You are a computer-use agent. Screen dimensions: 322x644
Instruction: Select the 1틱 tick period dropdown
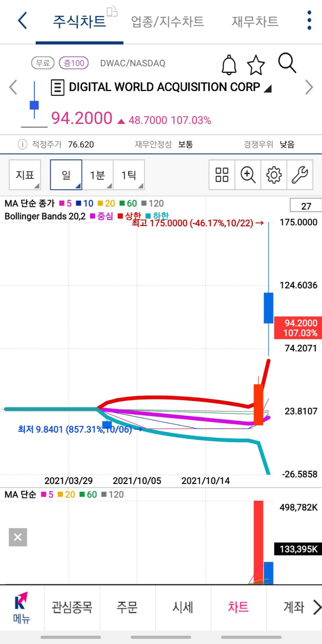tap(129, 175)
